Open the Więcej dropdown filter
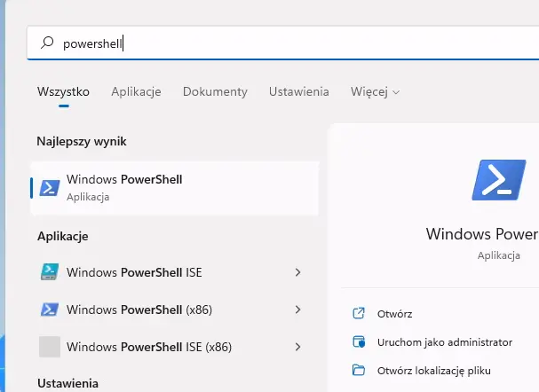The width and height of the screenshot is (539, 392). (x=375, y=91)
